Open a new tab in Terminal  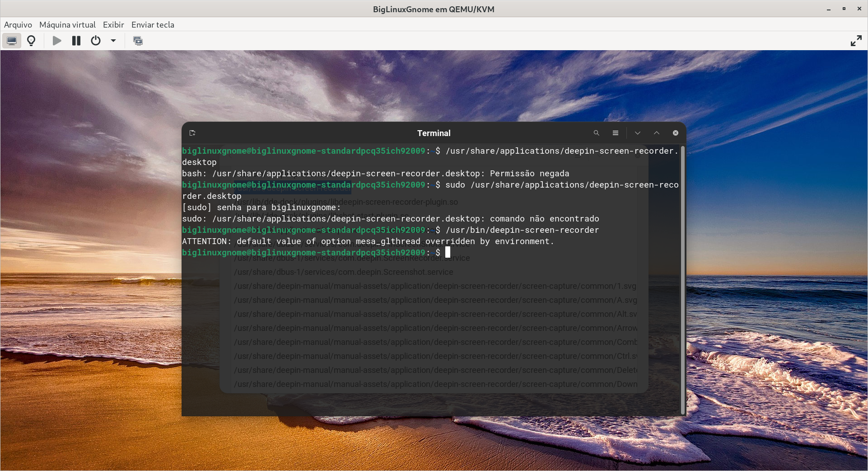[192, 133]
